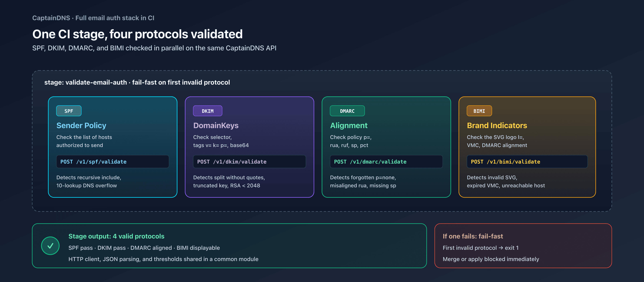Click text Detects invalid SVG, expired VMC
The width and height of the screenshot is (644, 282).
pos(506,181)
